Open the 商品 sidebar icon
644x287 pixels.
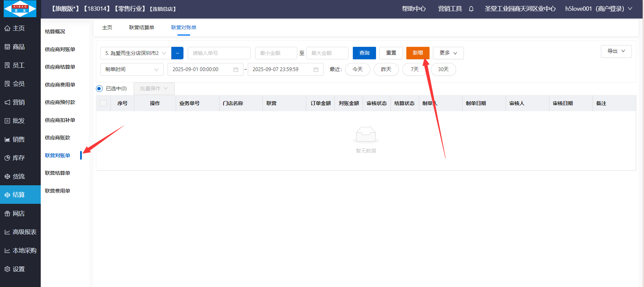tap(7, 47)
